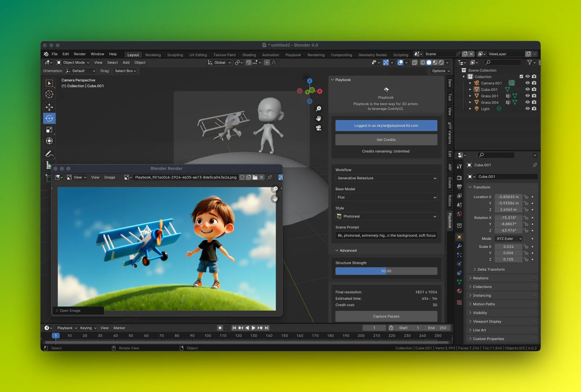This screenshot has width=581, height=392.
Task: Click the zoom magnifier viewport icon
Action: click(318, 109)
